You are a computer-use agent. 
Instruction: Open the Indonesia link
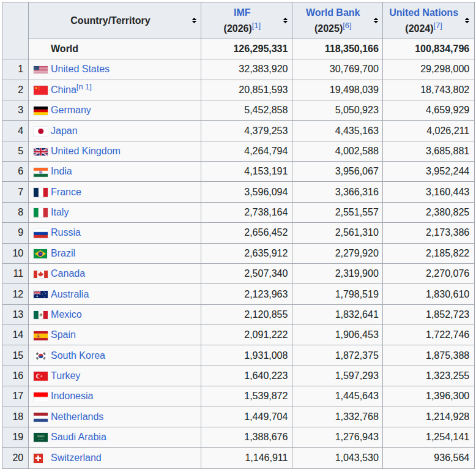point(72,396)
